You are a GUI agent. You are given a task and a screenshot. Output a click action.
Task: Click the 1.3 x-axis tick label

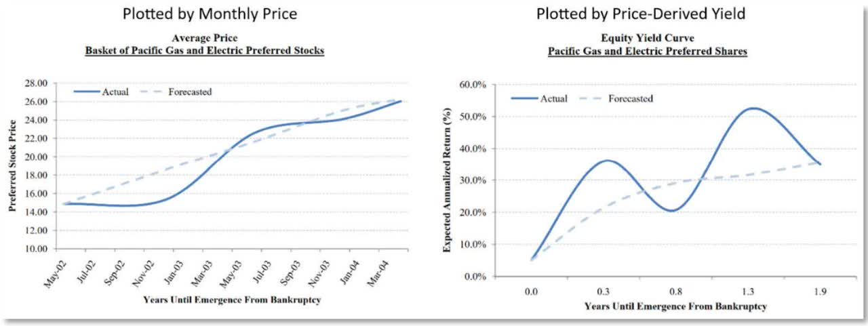point(749,291)
